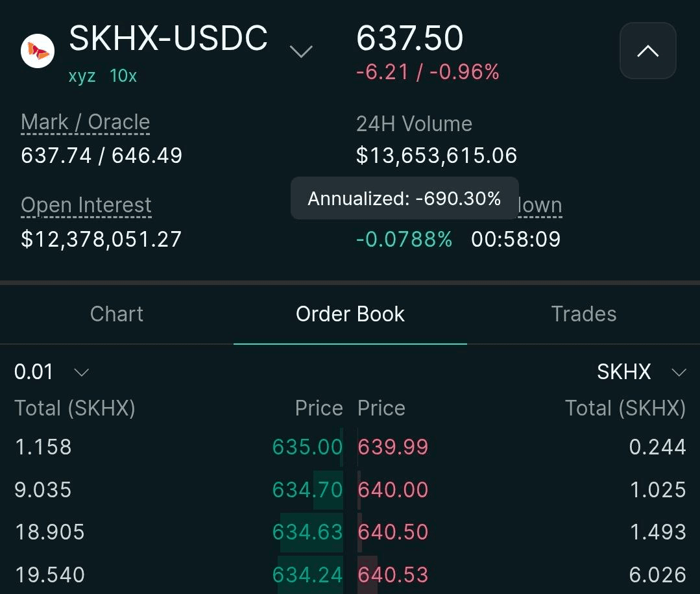Open the SKHX-USDC market selector chevron
This screenshot has height=594, width=700.
[300, 51]
